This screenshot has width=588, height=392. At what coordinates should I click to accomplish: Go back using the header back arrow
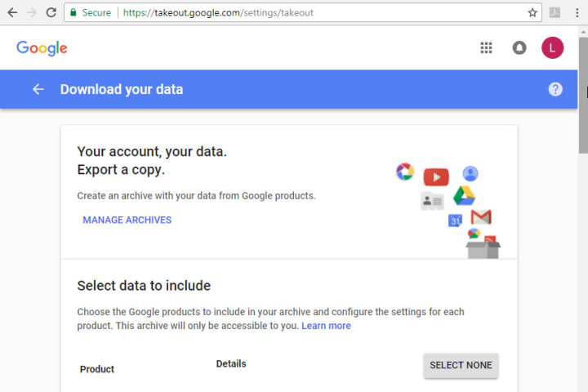38,89
